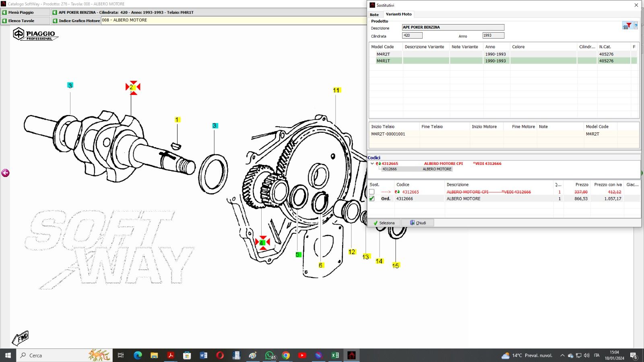Click the purple back arrow at left edge
The image size is (644, 362).
pos(5,173)
